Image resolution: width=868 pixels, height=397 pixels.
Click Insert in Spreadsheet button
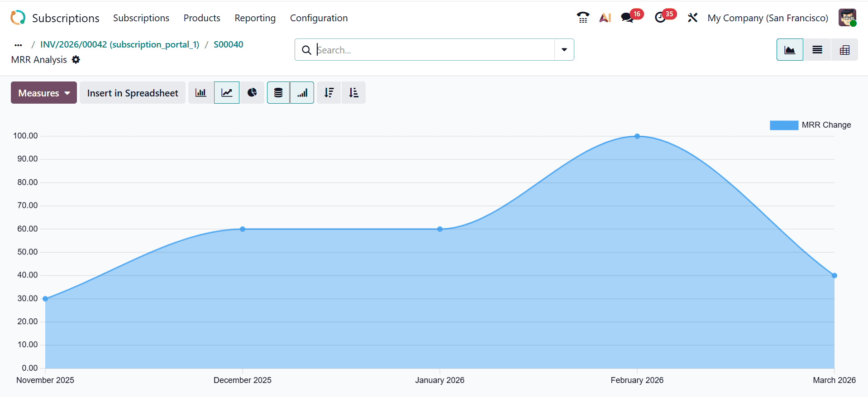click(133, 93)
